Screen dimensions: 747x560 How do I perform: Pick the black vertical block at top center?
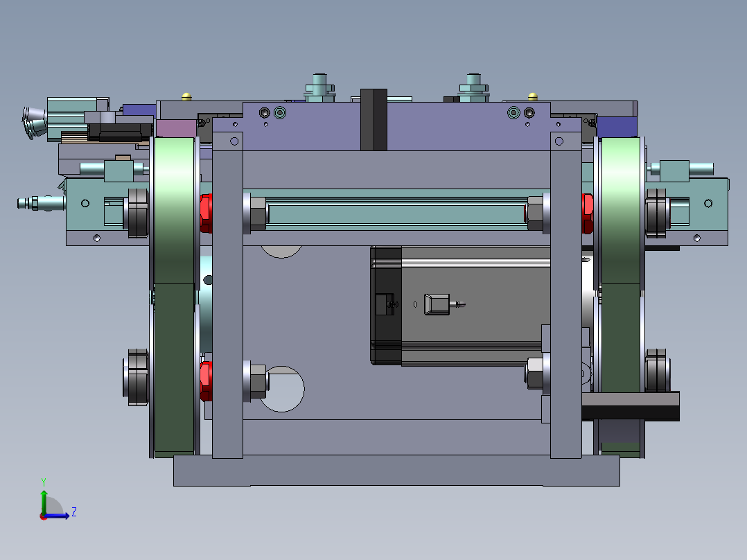pyautogui.click(x=373, y=120)
